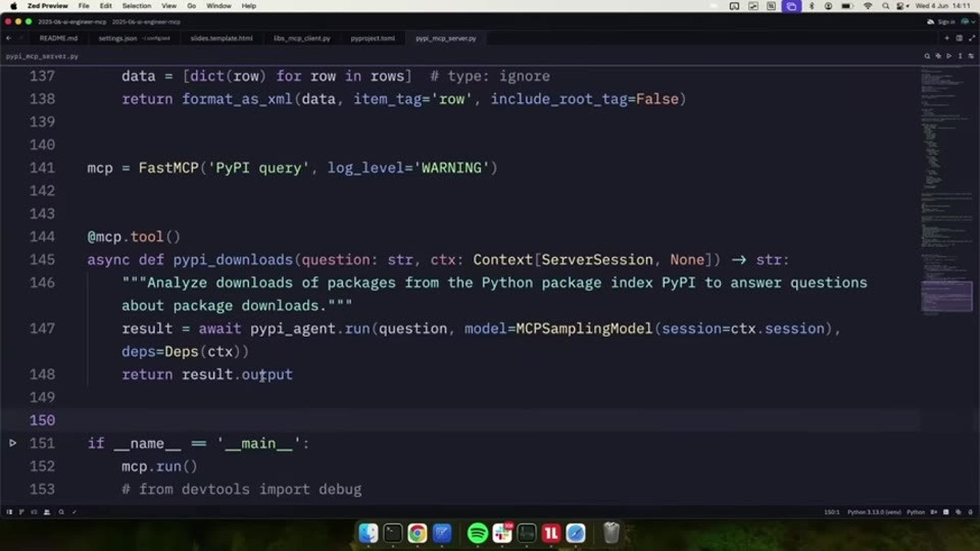Open the Python language selector in status bar
The width and height of the screenshot is (980, 551).
(x=915, y=512)
